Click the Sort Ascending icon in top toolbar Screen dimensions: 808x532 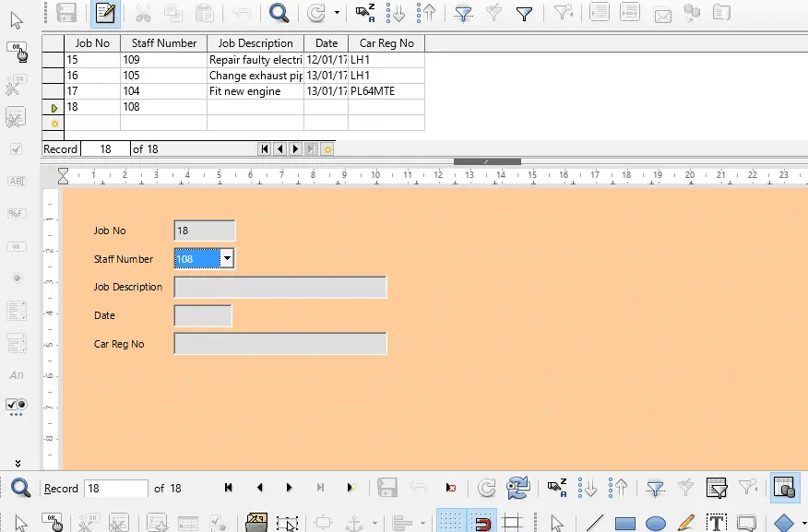pyautogui.click(x=396, y=13)
